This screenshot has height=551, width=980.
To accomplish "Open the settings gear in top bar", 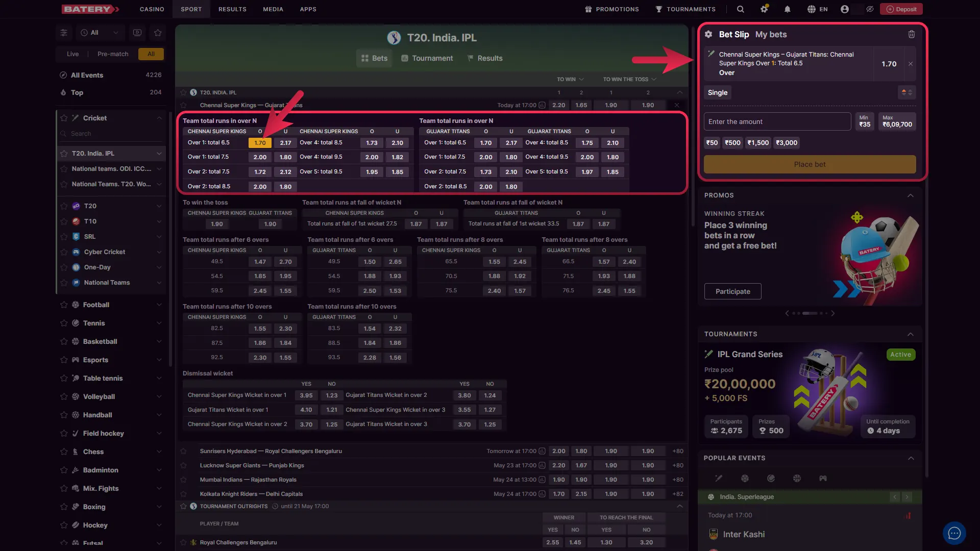I will click(764, 9).
